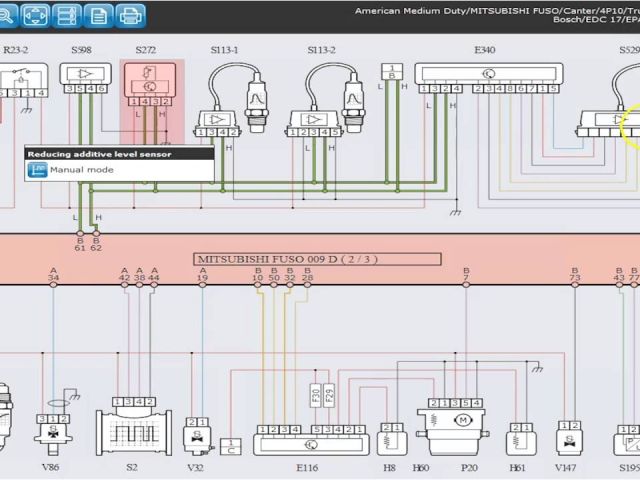Open the component list panel icon

(x=67, y=15)
